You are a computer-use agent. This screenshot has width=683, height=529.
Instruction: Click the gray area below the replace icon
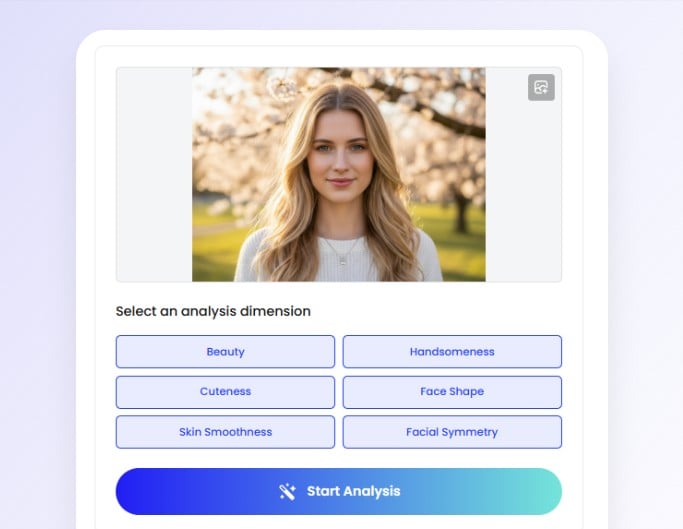click(524, 192)
